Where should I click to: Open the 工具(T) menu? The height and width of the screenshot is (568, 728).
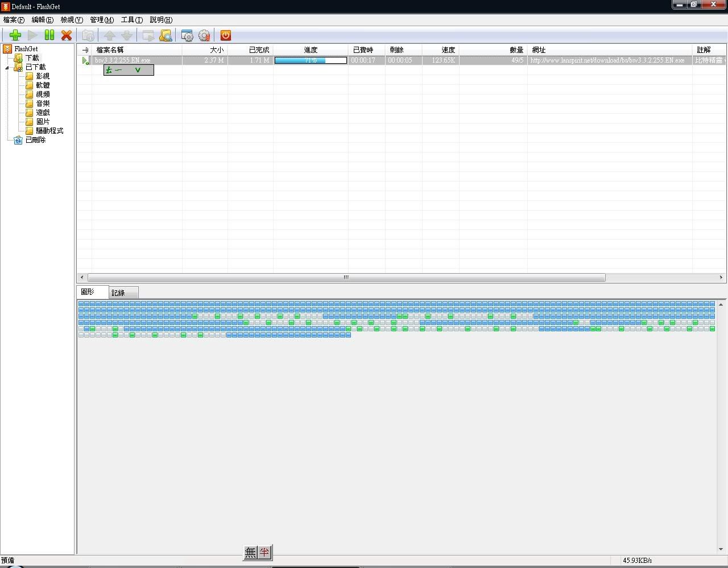pyautogui.click(x=131, y=20)
